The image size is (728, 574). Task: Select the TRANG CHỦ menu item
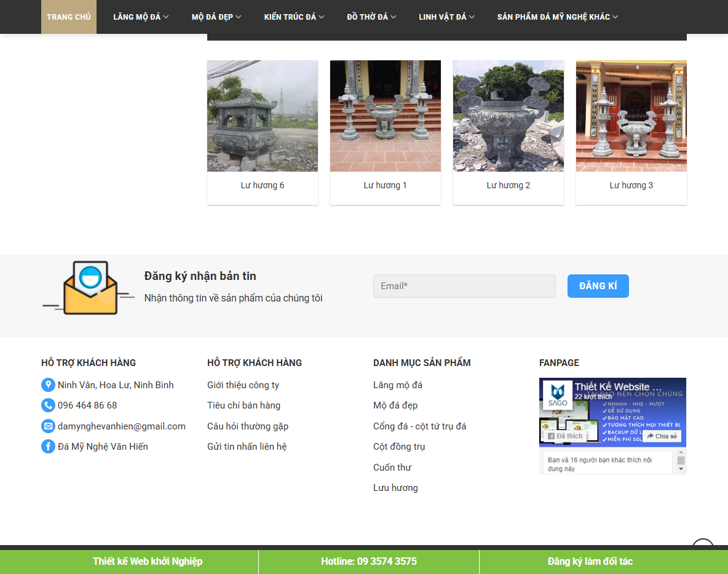point(68,17)
